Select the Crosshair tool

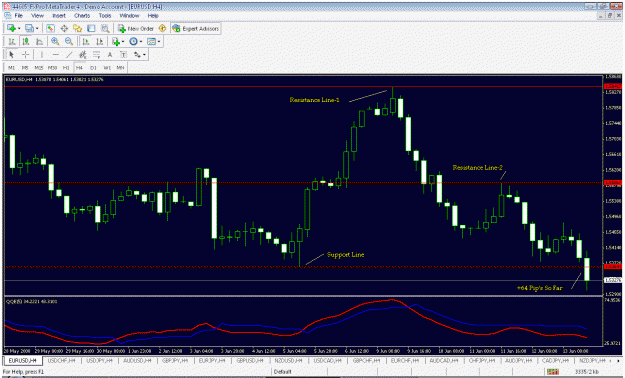(x=26, y=55)
